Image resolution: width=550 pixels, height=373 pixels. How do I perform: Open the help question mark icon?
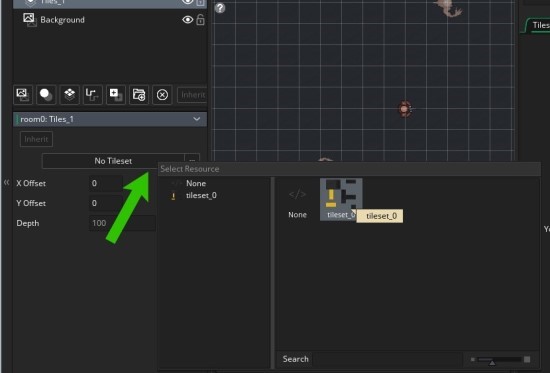[x=220, y=8]
